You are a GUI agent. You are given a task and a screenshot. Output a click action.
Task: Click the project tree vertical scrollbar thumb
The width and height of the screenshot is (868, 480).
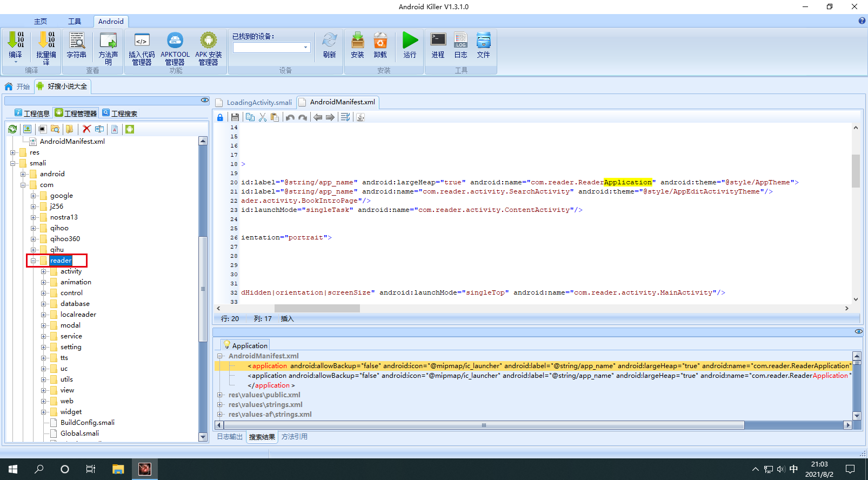coord(203,289)
